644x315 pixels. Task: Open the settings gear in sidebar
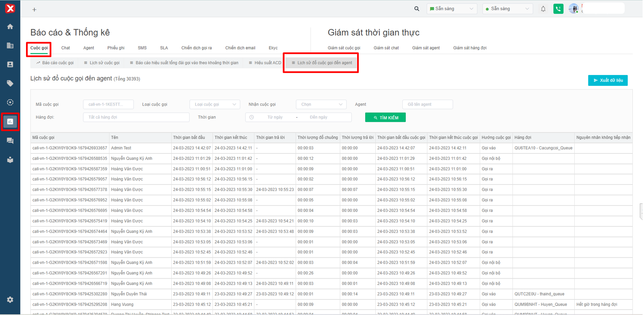click(10, 300)
